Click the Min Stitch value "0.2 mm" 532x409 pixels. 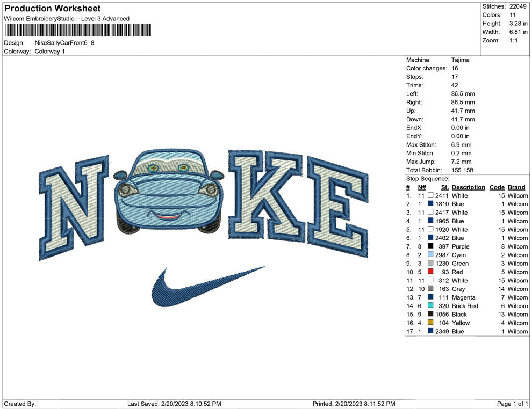462,153
